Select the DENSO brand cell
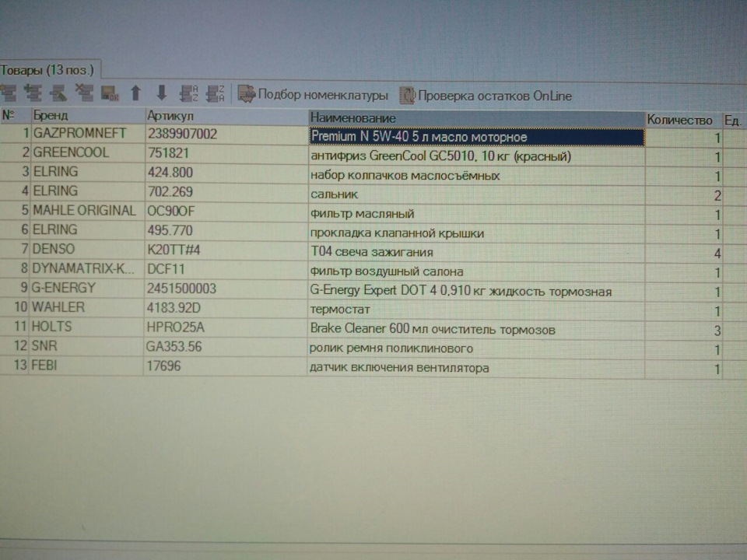Screen dimensions: 747x560 coord(86,249)
